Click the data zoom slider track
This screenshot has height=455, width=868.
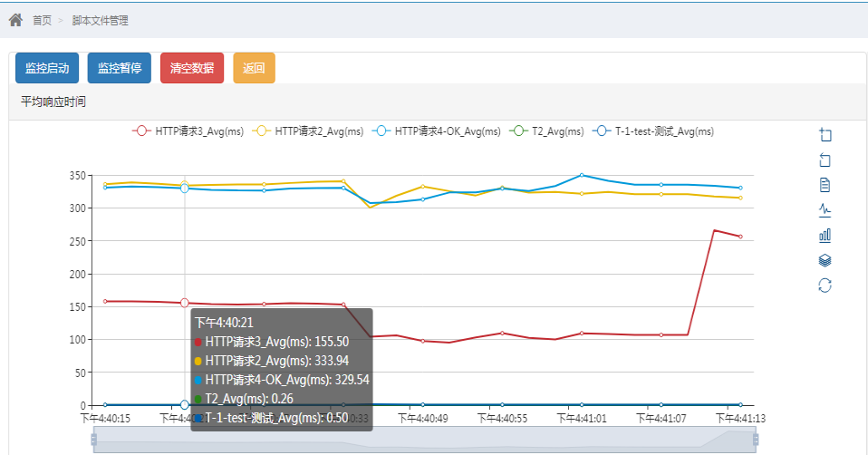(x=425, y=440)
